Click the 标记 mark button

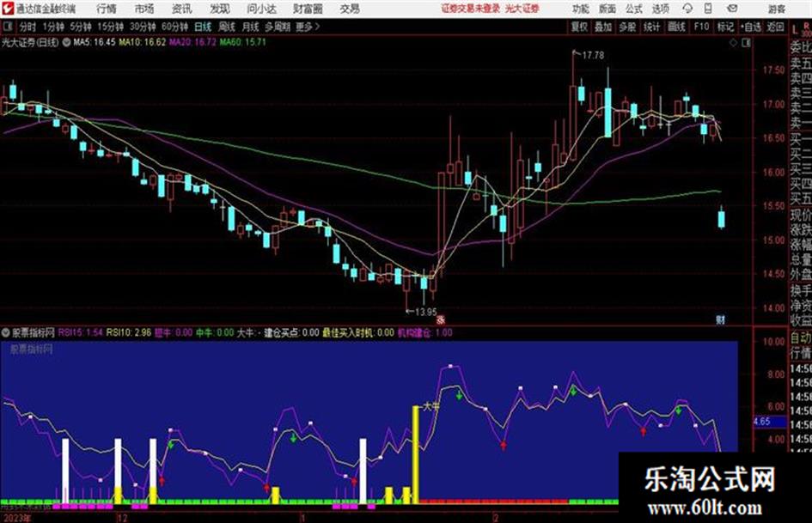click(x=725, y=27)
